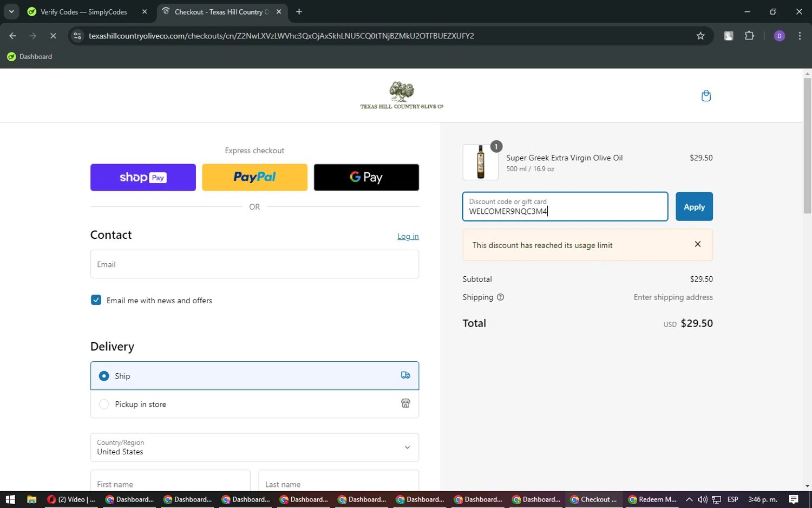Click the discount code input field
This screenshot has height=508, width=812.
(565, 206)
